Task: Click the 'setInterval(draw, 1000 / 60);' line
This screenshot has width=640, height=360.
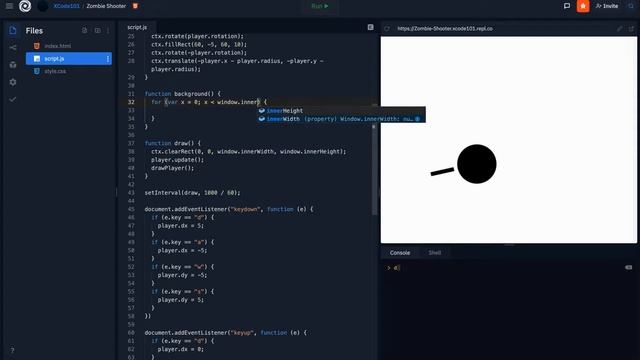Action: (x=192, y=193)
